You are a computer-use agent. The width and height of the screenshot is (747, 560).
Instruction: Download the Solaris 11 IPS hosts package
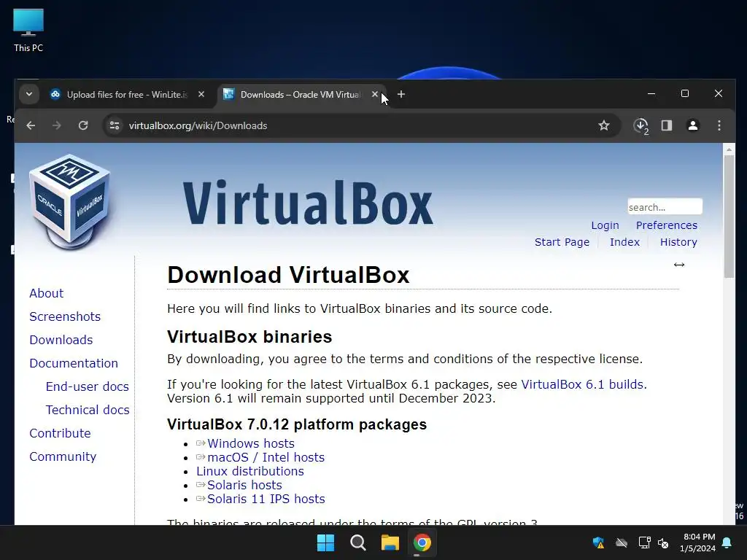[266, 499]
